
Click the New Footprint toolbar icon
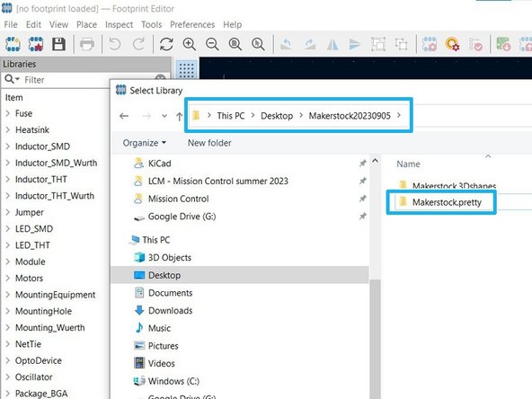tap(13, 44)
